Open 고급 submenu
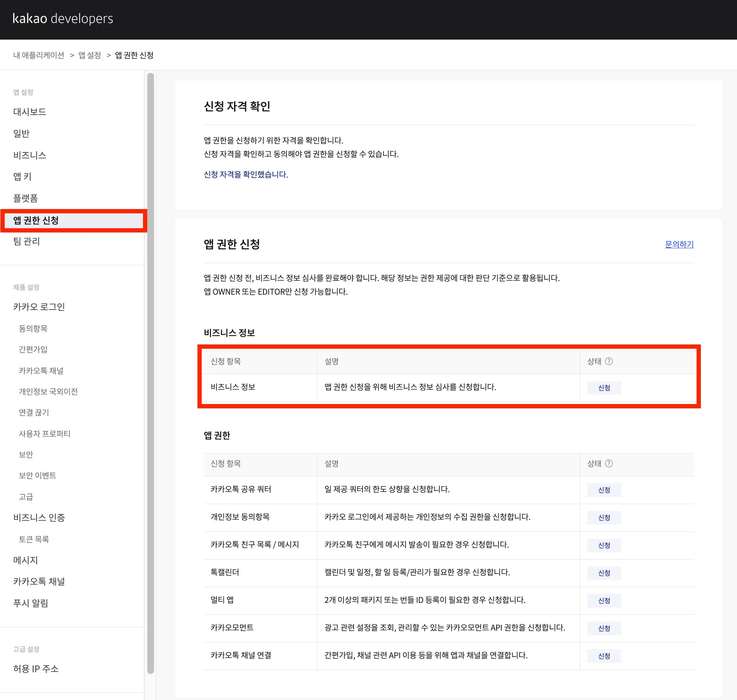This screenshot has height=700, width=737. point(26,496)
